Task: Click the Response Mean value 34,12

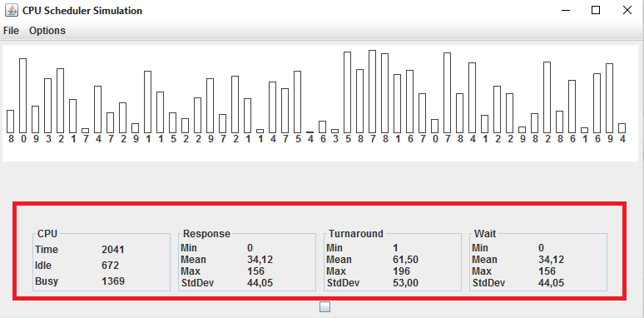Action: point(260,260)
